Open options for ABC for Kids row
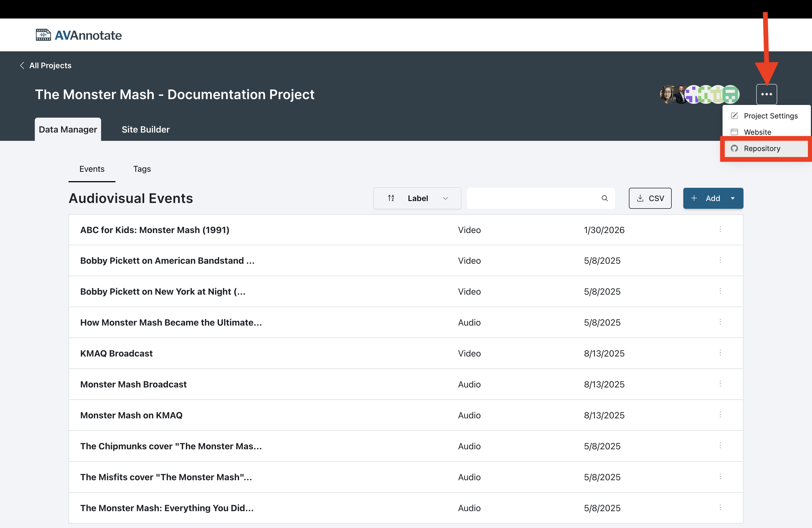Image resolution: width=812 pixels, height=528 pixels. click(720, 229)
